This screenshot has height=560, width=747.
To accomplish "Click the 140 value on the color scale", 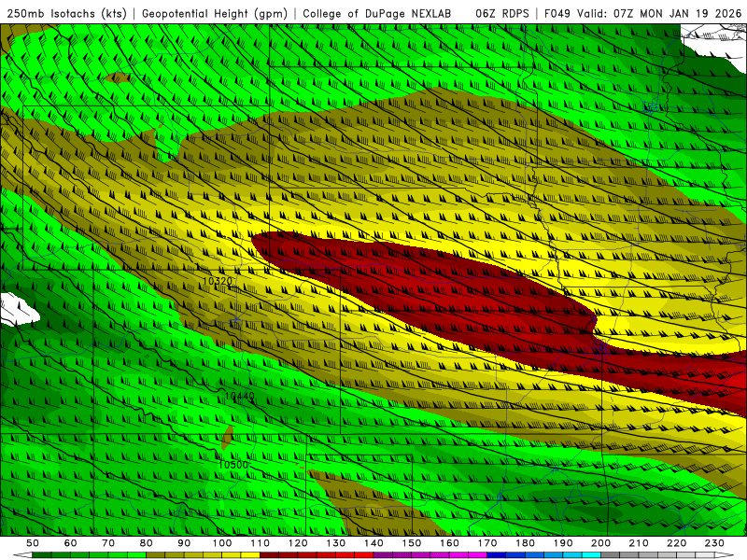I will (373, 543).
